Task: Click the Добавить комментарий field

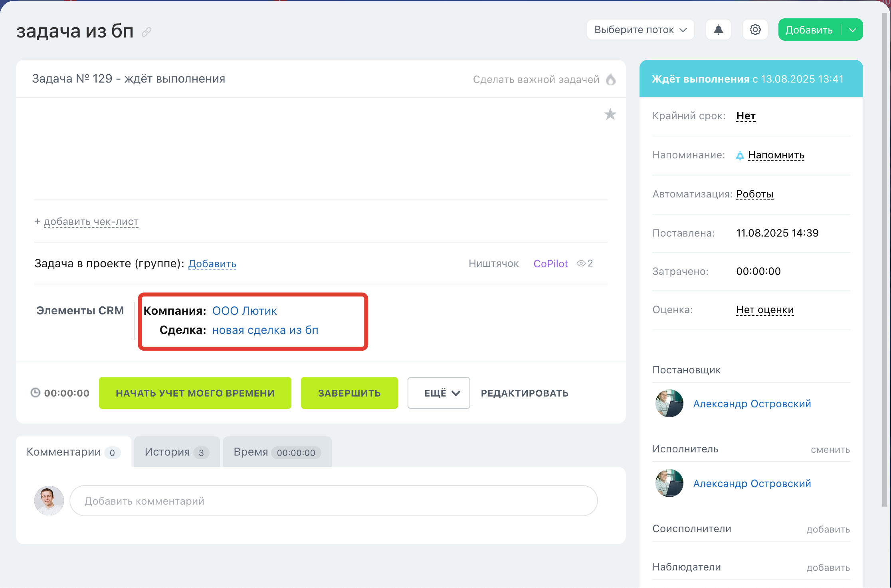Action: (333, 501)
